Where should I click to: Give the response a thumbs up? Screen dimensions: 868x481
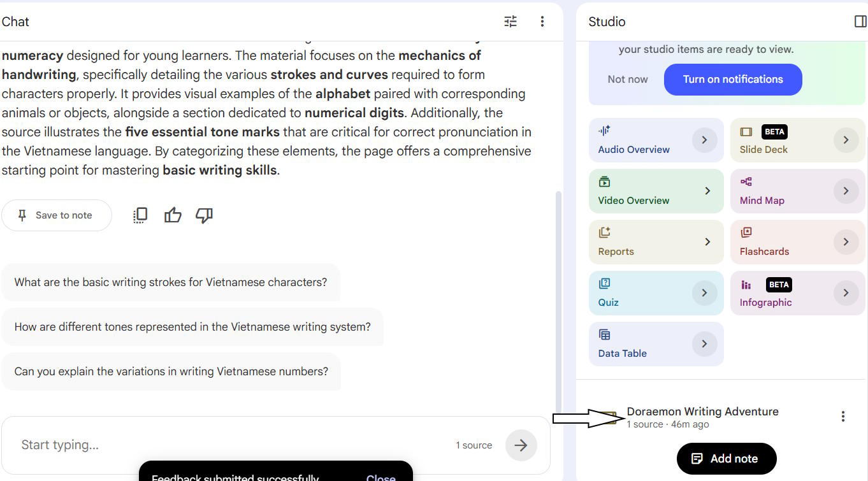pos(173,215)
